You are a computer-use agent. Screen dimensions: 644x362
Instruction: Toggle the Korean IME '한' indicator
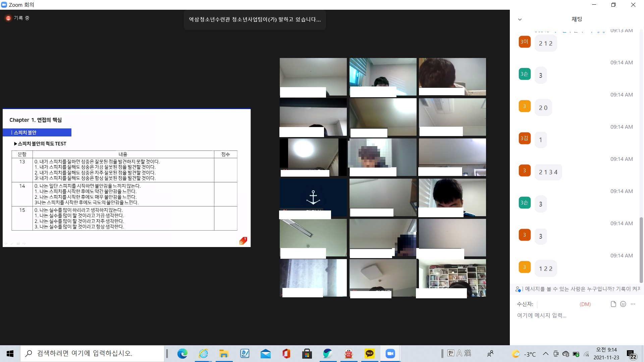pyautogui.click(x=451, y=353)
